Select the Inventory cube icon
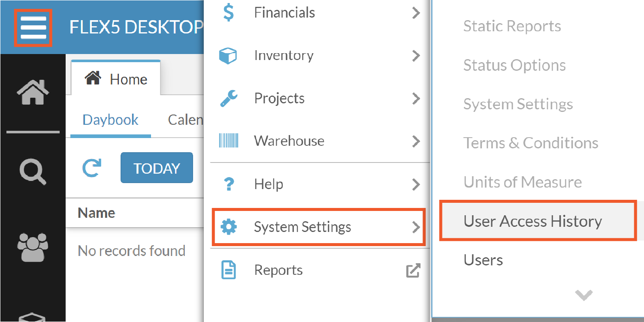The height and width of the screenshot is (322, 644). coord(228,55)
